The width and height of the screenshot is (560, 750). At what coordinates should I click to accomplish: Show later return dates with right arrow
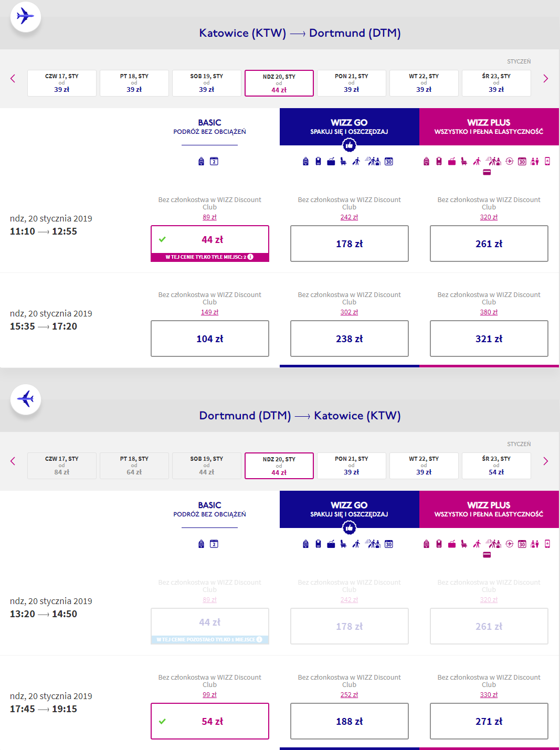point(546,461)
